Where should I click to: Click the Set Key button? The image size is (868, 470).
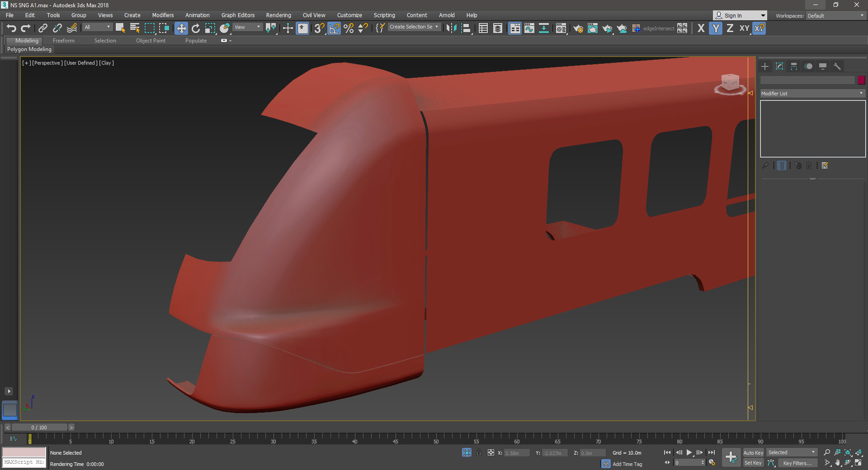coord(753,463)
